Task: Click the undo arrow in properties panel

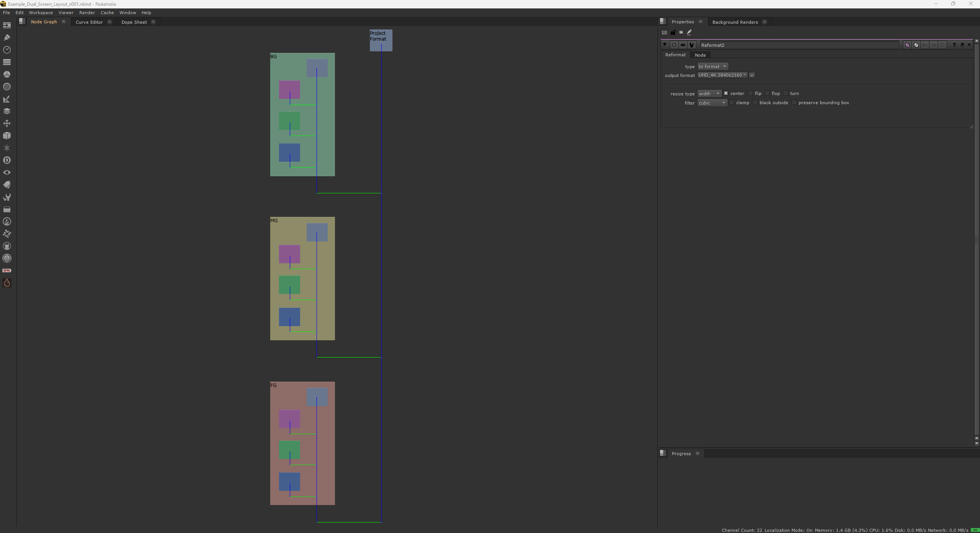Action: click(925, 45)
